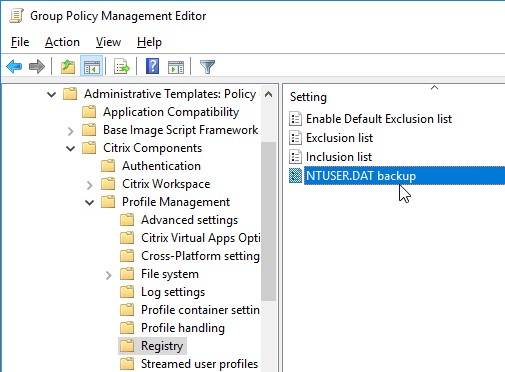Expand the File system node
The height and width of the screenshot is (372, 505).
[x=109, y=275]
